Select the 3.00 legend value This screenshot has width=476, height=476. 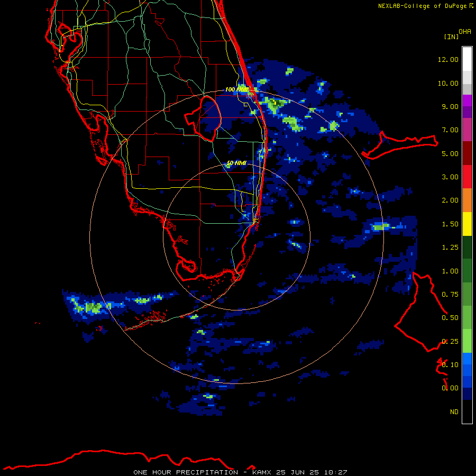click(x=450, y=177)
